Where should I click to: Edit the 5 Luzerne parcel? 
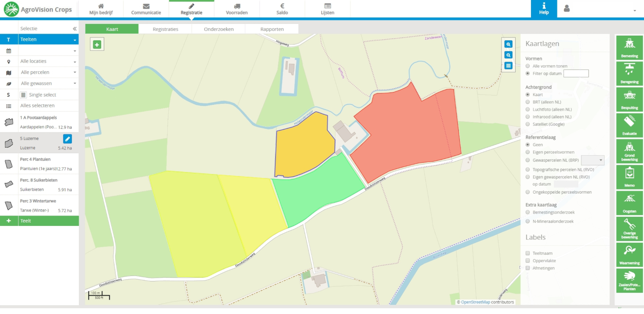67,139
